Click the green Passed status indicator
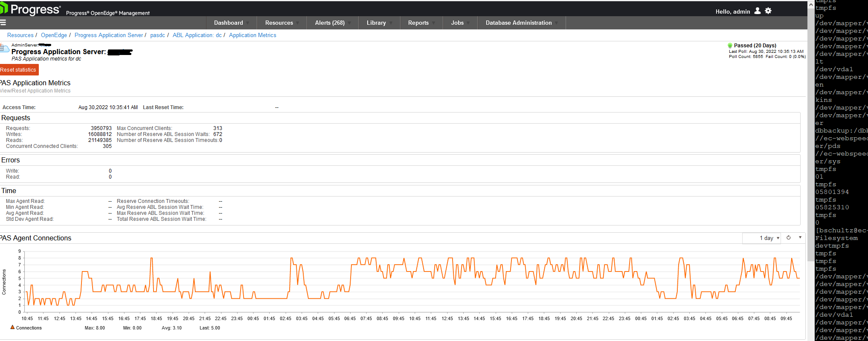 pyautogui.click(x=730, y=46)
